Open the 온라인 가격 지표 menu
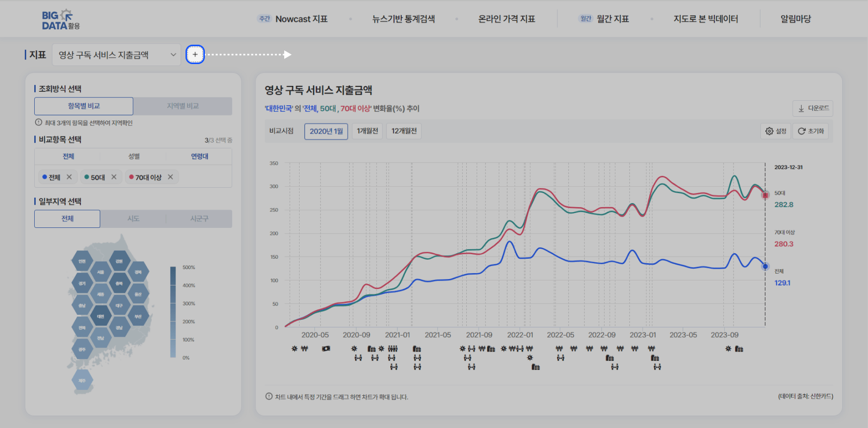The height and width of the screenshot is (428, 868). pos(506,19)
